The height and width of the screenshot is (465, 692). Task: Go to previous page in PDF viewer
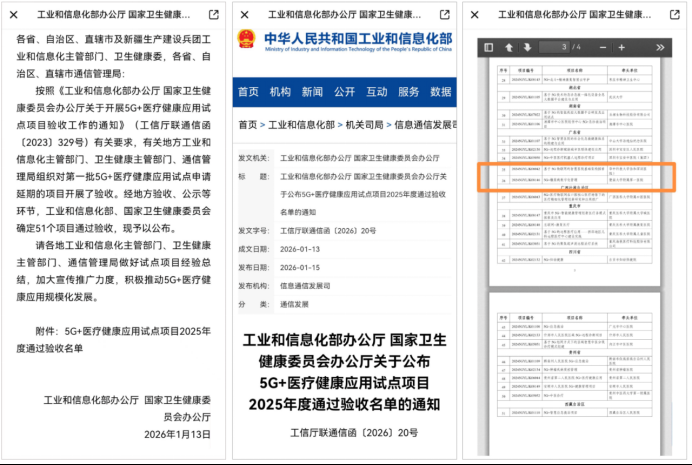[509, 47]
